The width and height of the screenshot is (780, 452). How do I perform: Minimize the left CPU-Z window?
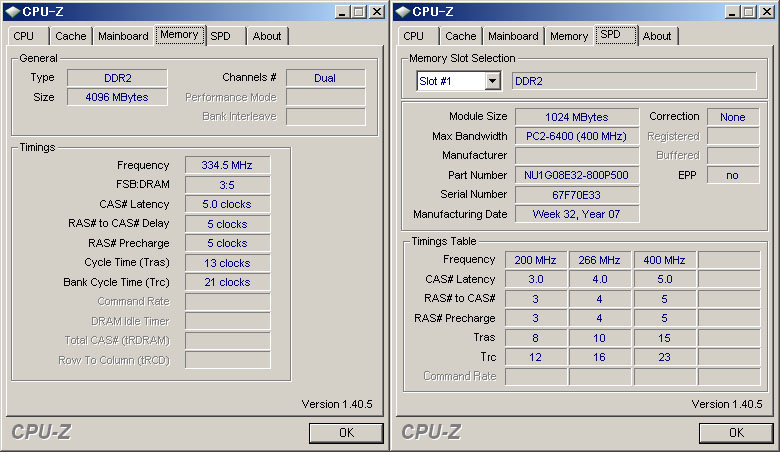pos(341,12)
